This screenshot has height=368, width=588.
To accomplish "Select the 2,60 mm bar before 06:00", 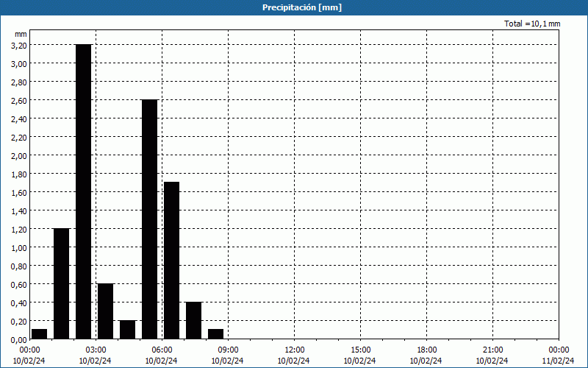I will (x=150, y=219).
